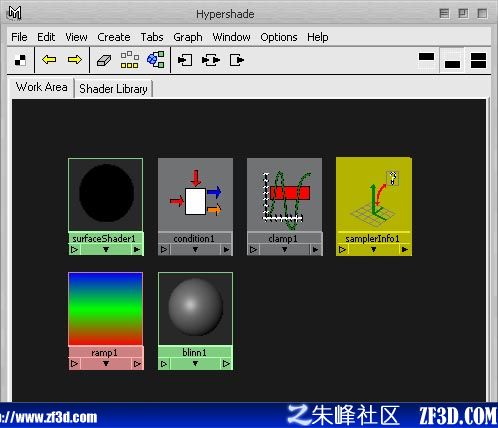Select the ramp1 gradient swatch
498x428 pixels.
click(x=106, y=309)
